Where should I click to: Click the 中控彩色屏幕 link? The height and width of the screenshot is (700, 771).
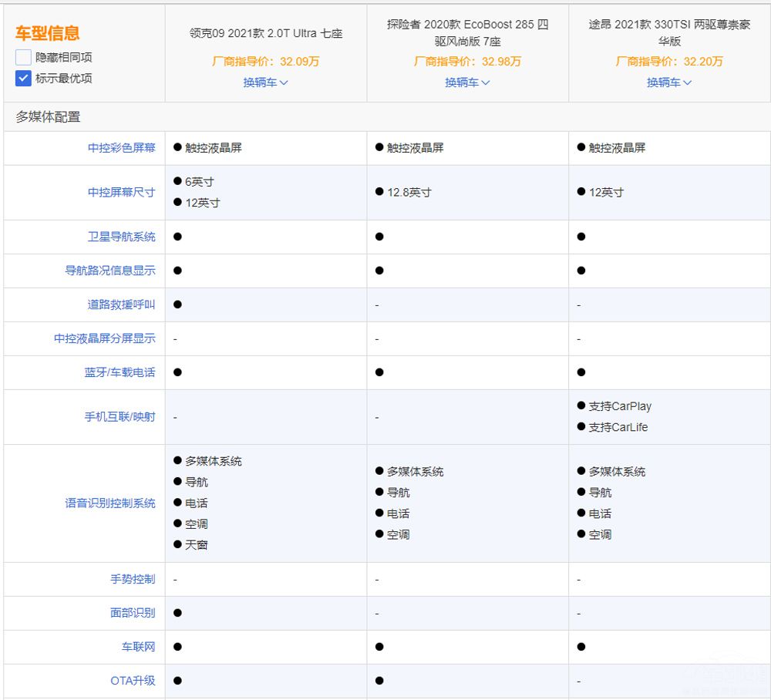pyautogui.click(x=121, y=147)
